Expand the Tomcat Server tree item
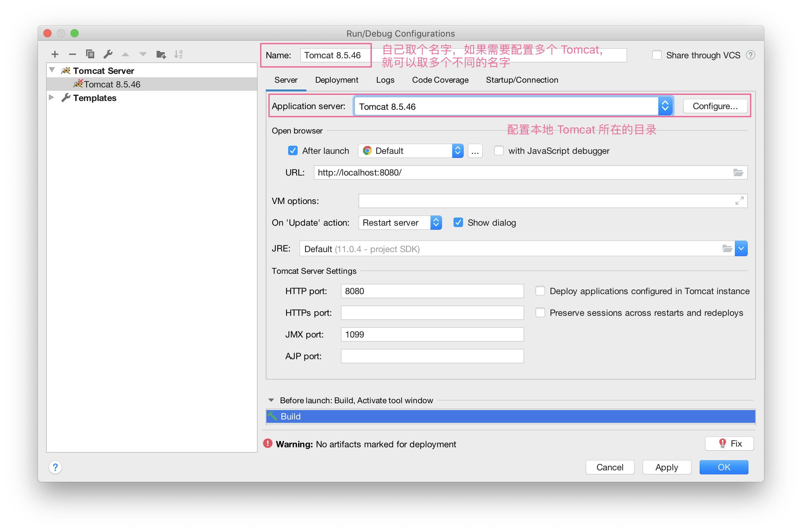This screenshot has height=532, width=802. pos(53,71)
